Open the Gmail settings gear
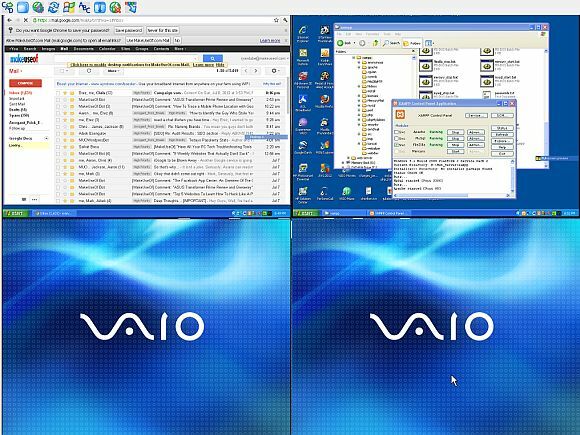The height and width of the screenshot is (435, 580). [274, 71]
